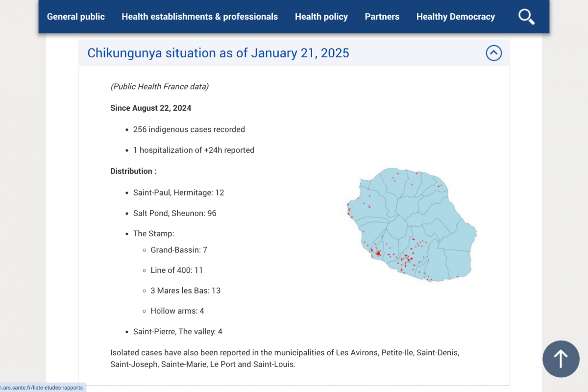Click the 'Salt Pond, Sheunon: 96' entry

174,213
